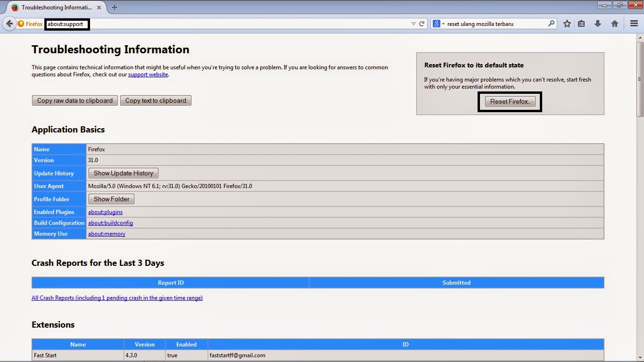Screen dimensions: 644x362
Task: Open the about:memory link
Action: (x=107, y=234)
